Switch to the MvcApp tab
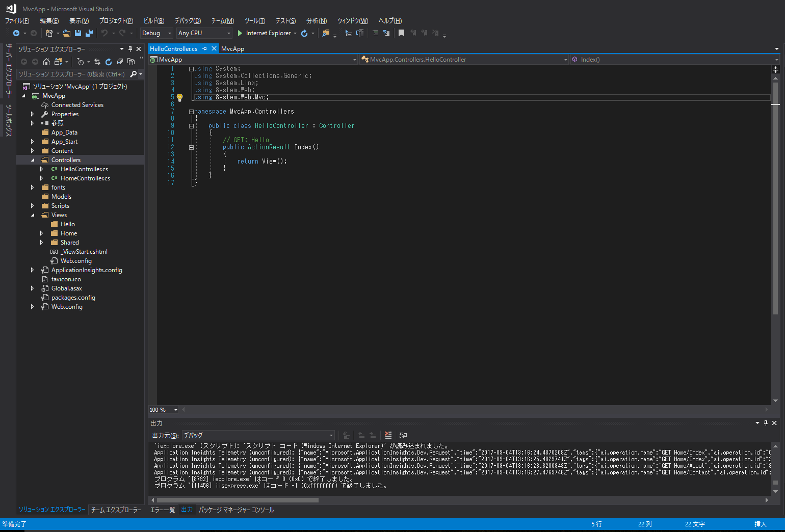This screenshot has width=785, height=532. 232,48
